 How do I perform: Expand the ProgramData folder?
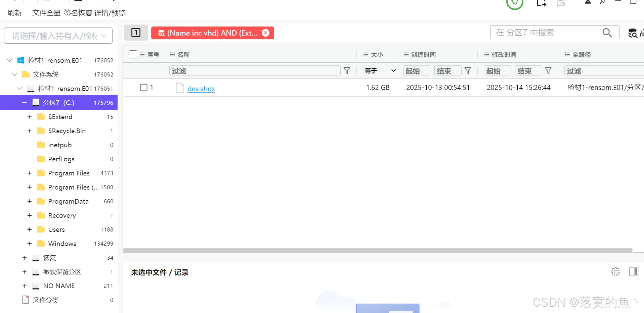point(30,201)
